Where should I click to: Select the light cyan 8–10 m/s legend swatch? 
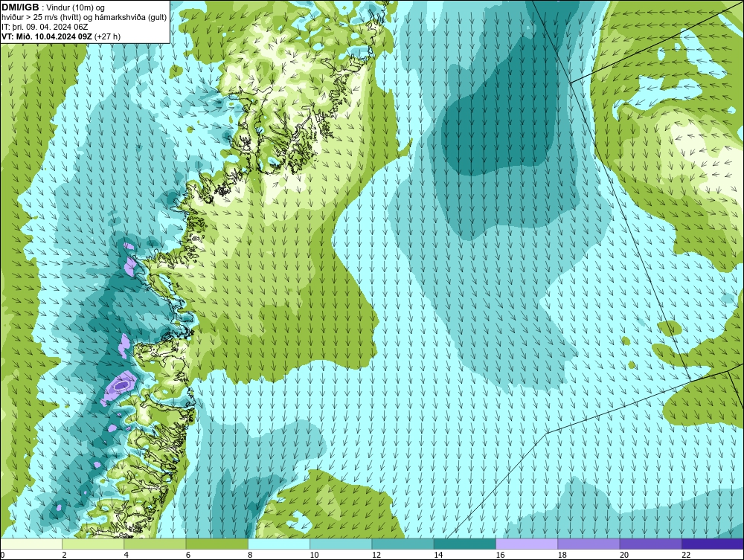(279, 544)
